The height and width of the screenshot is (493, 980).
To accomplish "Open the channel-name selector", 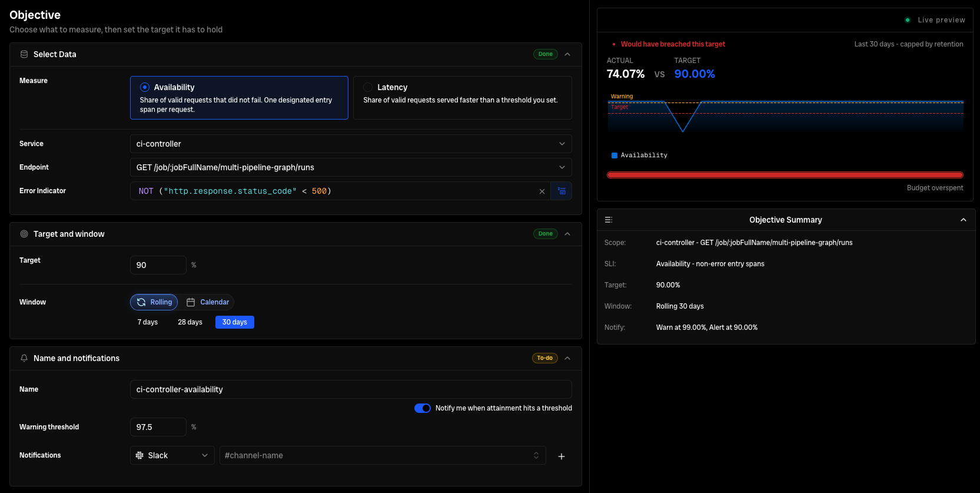I will click(x=383, y=455).
